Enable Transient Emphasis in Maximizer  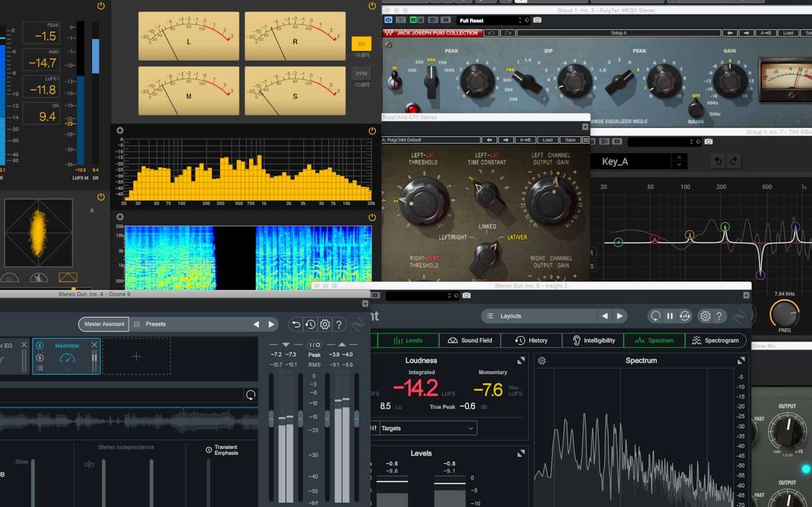point(209,450)
